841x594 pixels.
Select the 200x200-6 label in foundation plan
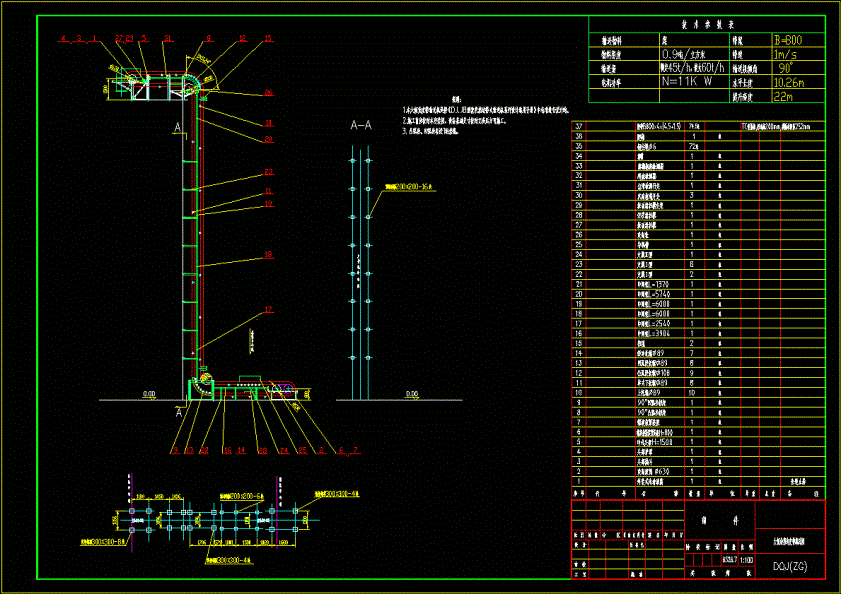(241, 497)
